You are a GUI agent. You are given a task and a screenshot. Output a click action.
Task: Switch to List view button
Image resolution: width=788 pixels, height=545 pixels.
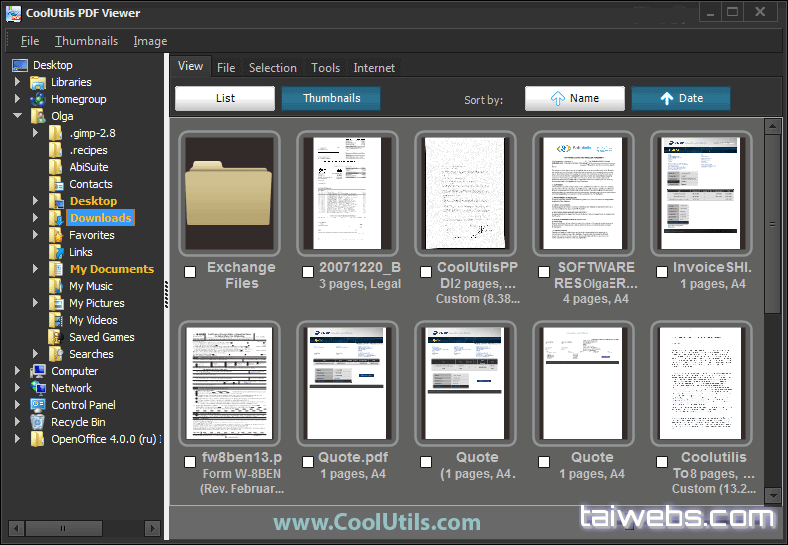(225, 98)
